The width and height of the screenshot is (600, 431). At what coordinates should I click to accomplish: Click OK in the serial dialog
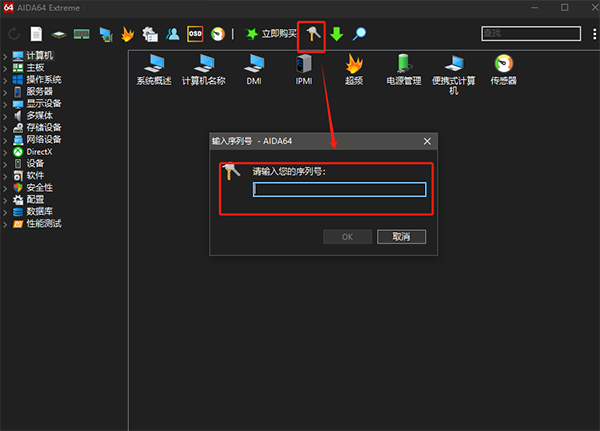click(x=347, y=237)
